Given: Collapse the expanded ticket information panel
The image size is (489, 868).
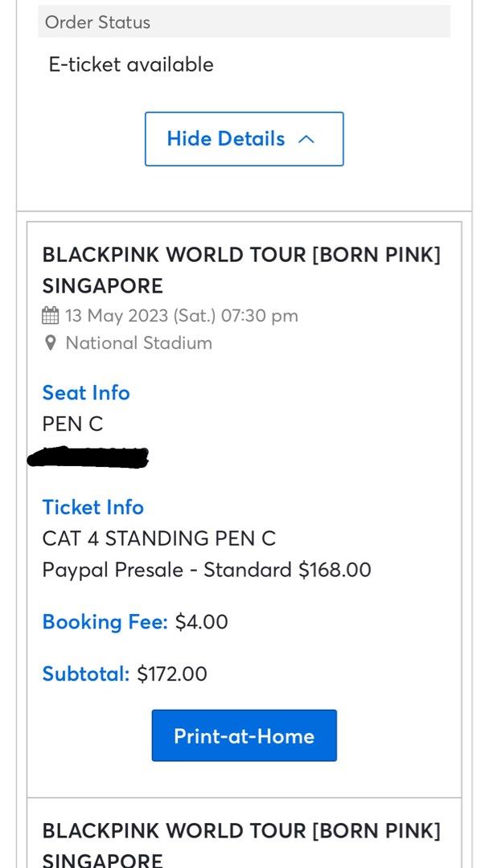Looking at the screenshot, I should (x=244, y=138).
